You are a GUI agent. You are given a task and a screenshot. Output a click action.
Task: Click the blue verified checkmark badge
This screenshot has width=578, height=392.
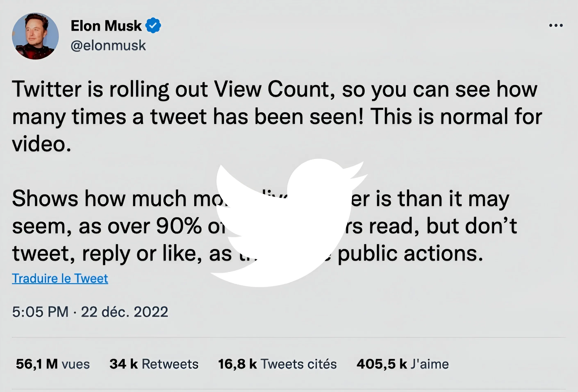tap(153, 25)
